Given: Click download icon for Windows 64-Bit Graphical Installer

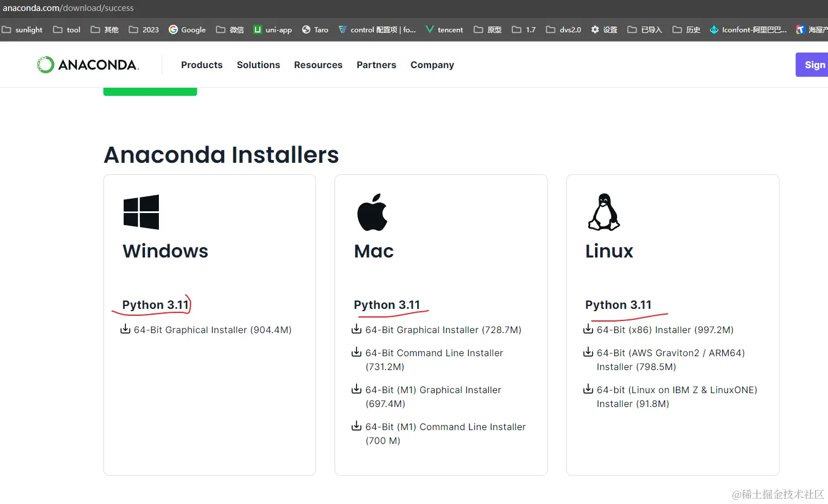Looking at the screenshot, I should coord(125,329).
